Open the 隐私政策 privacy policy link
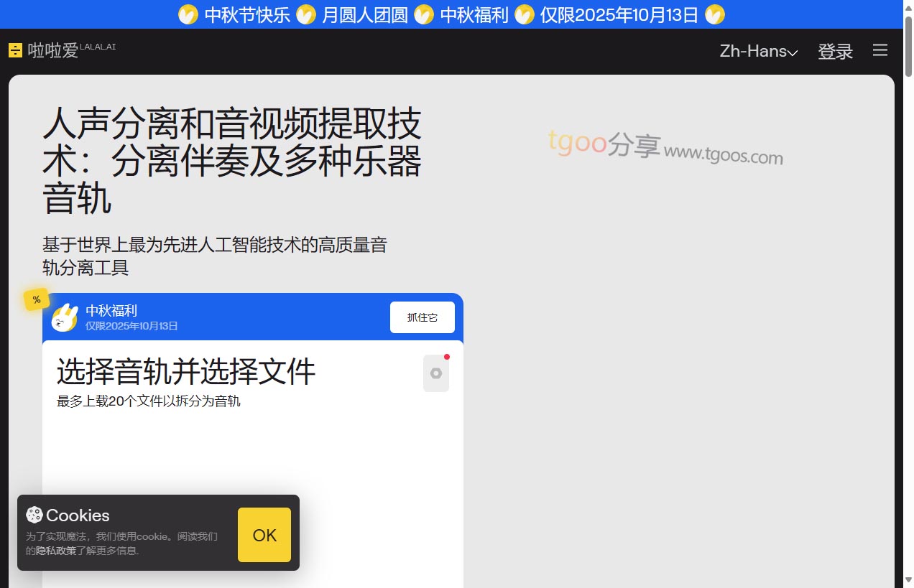 tap(56, 551)
